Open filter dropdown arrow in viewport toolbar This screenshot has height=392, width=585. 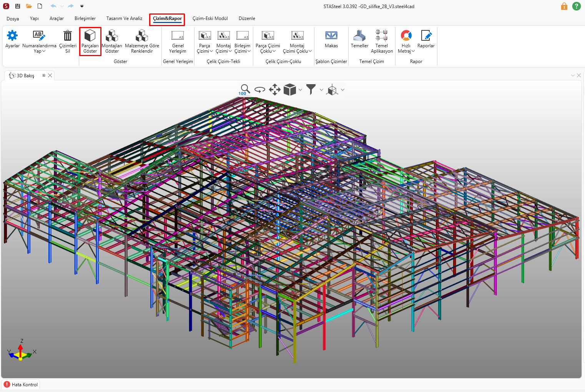[x=321, y=90]
